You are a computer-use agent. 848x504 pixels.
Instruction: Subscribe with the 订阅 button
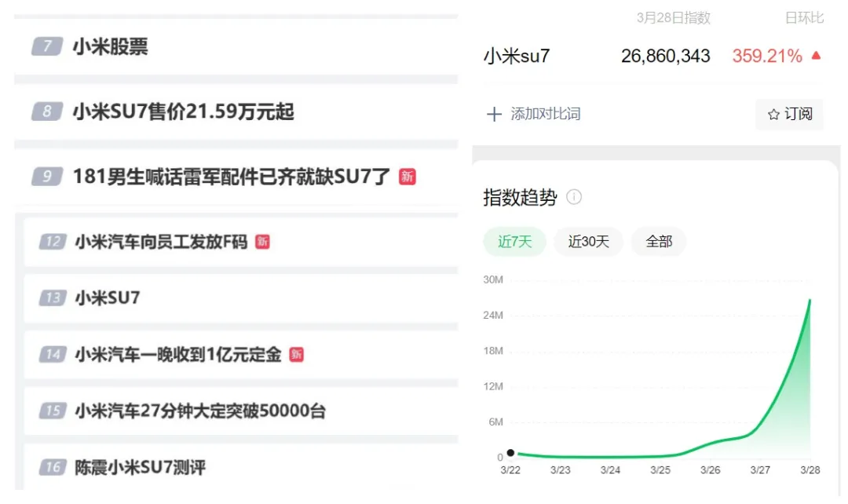pos(790,114)
